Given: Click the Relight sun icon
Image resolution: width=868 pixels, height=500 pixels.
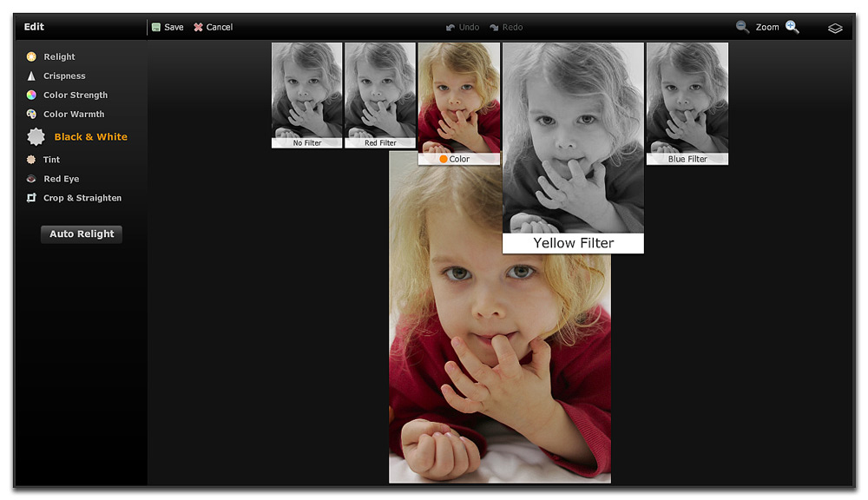Looking at the screenshot, I should (31, 56).
